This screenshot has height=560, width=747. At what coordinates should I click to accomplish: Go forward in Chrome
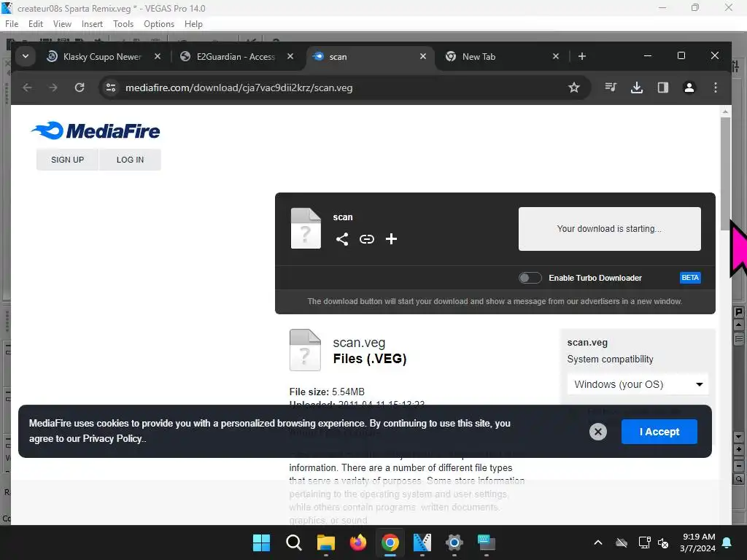click(x=53, y=87)
